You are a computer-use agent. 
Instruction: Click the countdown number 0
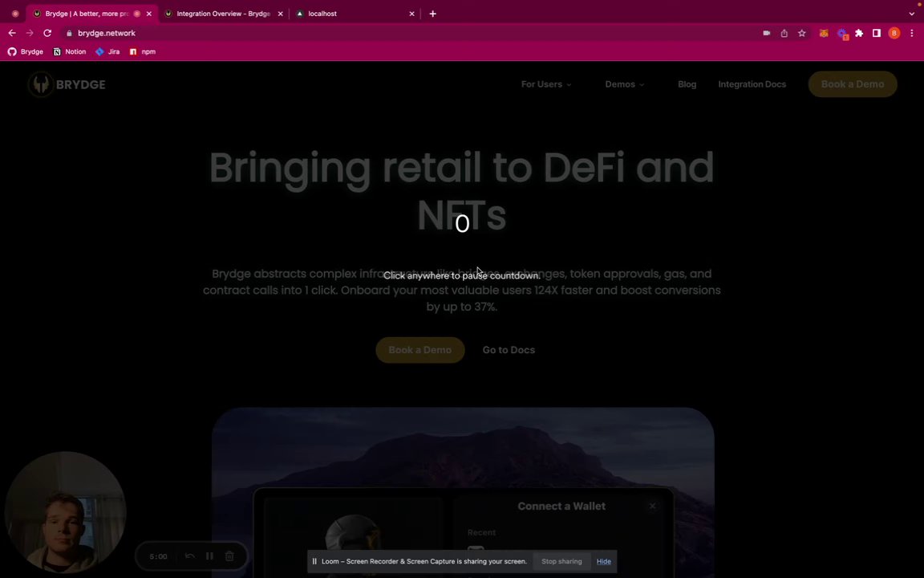[462, 223]
